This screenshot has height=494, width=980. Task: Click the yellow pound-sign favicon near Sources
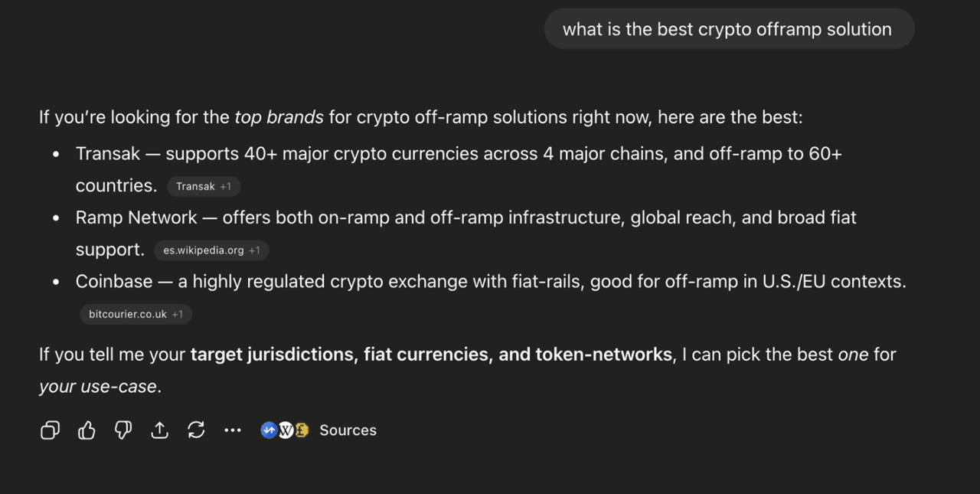(301, 430)
